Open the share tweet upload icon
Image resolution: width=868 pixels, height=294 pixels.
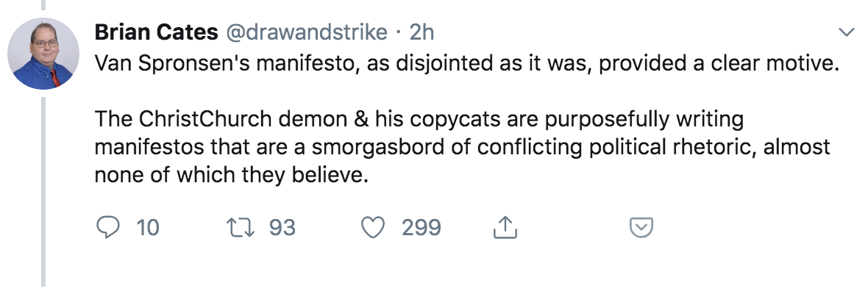[x=504, y=229]
